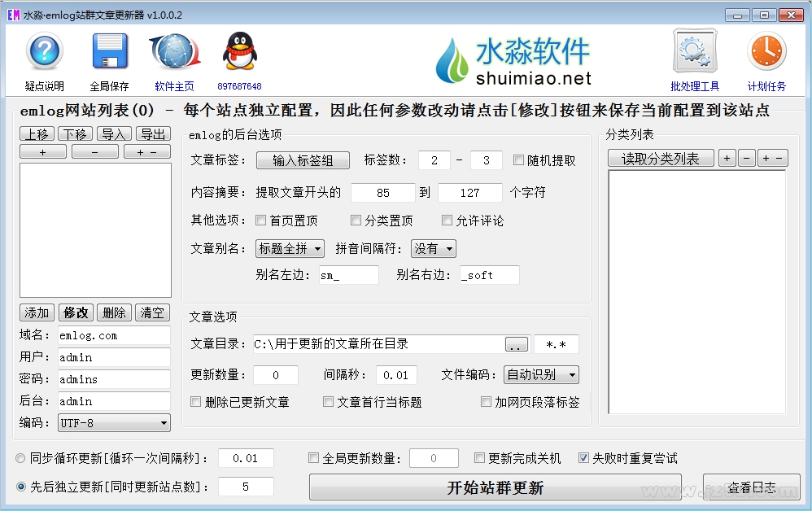This screenshot has width=812, height=511.
Task: Uncheck 失败时重复尝试
Action: [583, 457]
